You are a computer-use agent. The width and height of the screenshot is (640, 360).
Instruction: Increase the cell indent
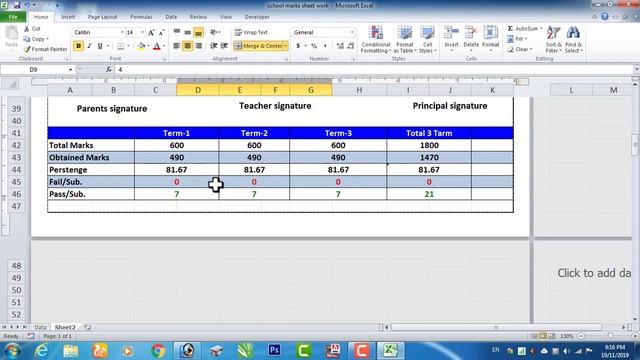(x=224, y=46)
